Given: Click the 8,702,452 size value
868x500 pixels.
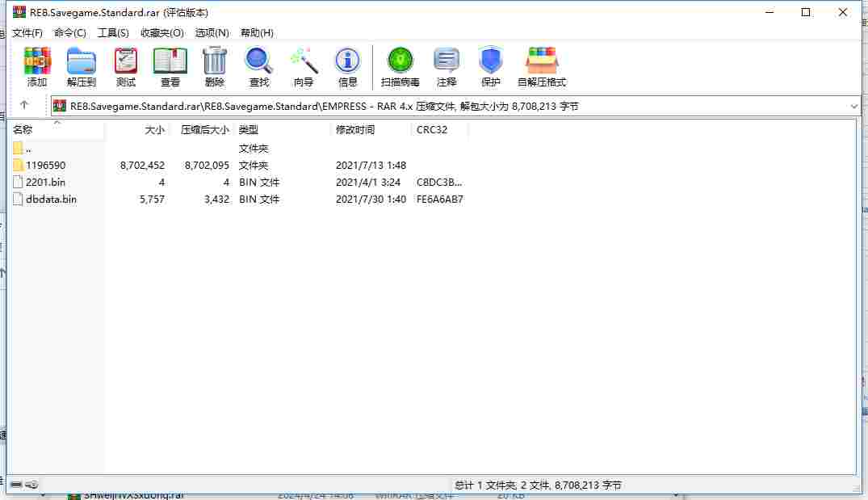Looking at the screenshot, I should [x=142, y=165].
